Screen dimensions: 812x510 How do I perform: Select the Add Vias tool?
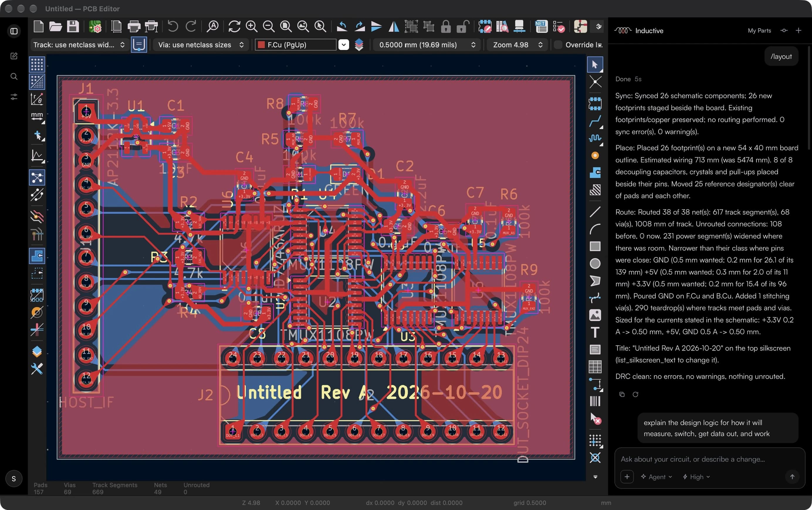595,155
